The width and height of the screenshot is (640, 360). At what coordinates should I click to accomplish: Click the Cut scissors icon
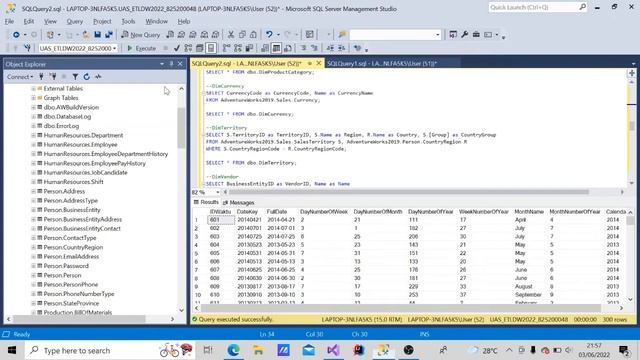pos(231,35)
